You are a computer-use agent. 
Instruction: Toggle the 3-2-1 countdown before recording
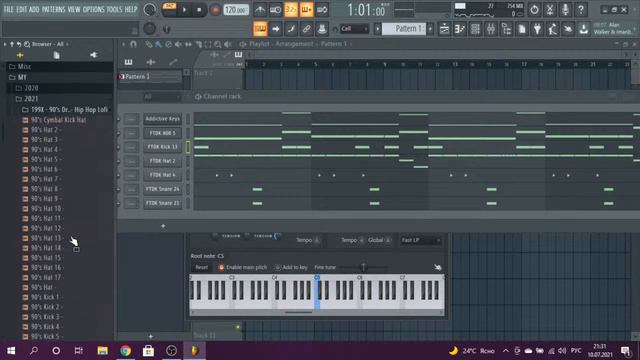[291, 9]
